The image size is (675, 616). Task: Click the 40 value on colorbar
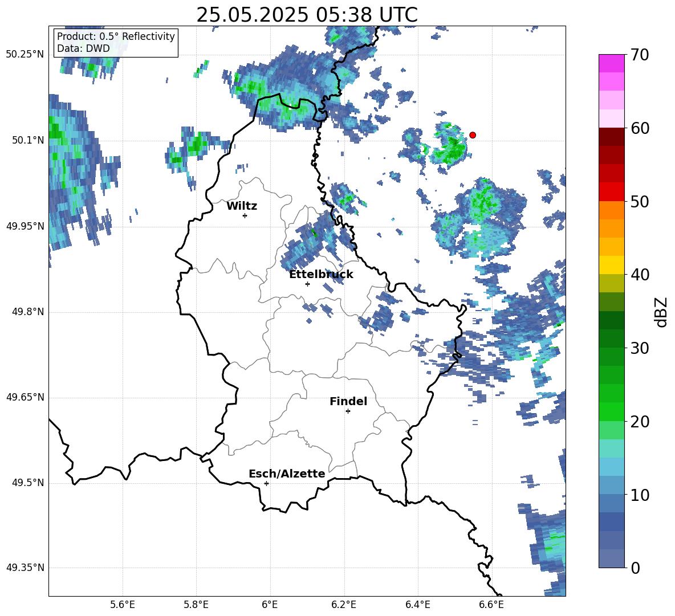640,275
